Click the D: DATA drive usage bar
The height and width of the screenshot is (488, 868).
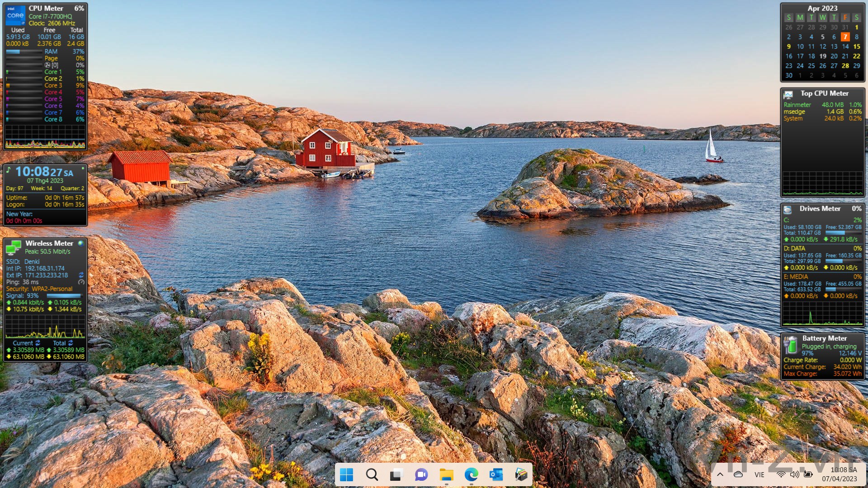click(x=844, y=261)
